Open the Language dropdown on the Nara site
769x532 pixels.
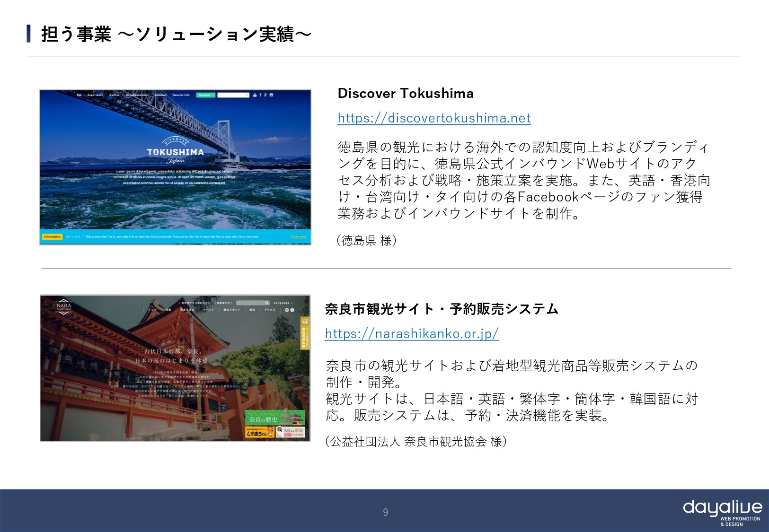tap(283, 302)
